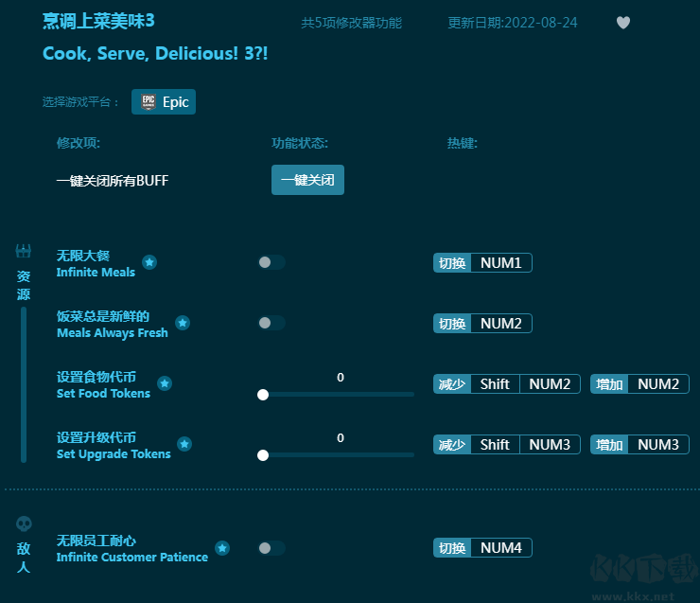
Task: Turn on Meals Always Fresh switch
Action: click(271, 323)
